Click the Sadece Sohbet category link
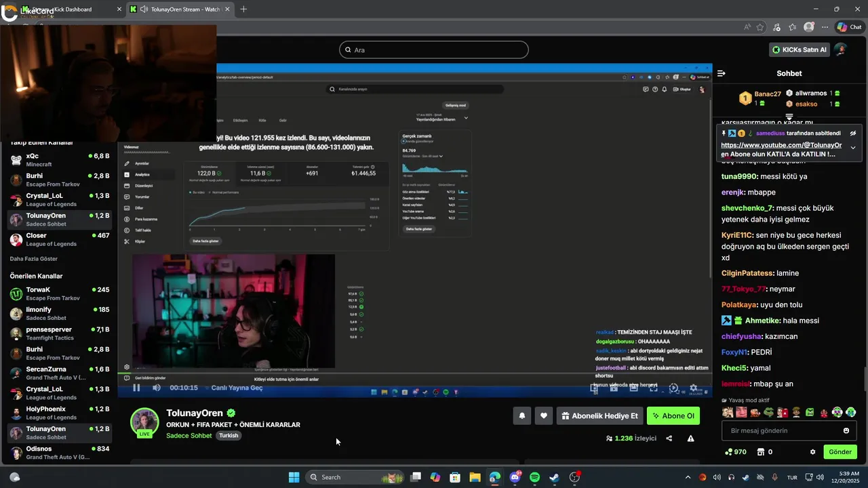This screenshot has height=488, width=868. point(189,435)
